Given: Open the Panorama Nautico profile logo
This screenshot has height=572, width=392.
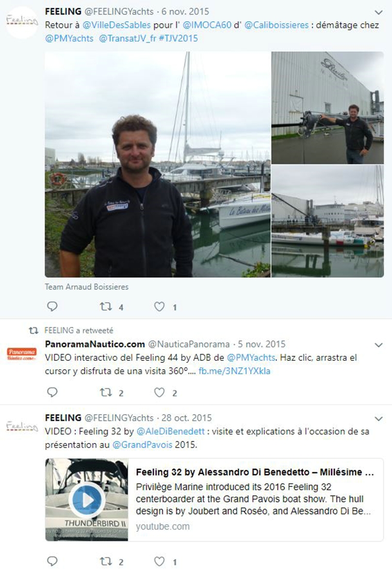Looking at the screenshot, I should pos(22,354).
